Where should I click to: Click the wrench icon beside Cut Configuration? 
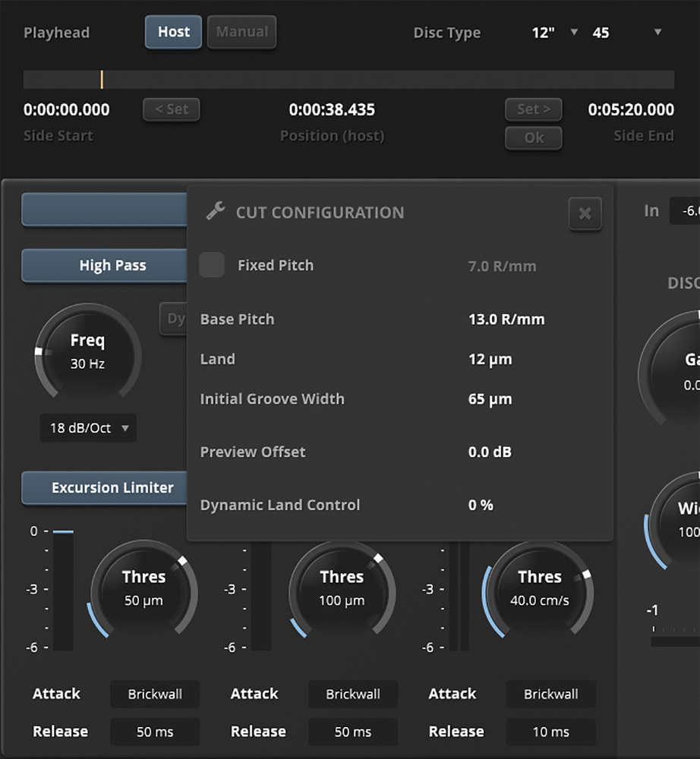216,212
